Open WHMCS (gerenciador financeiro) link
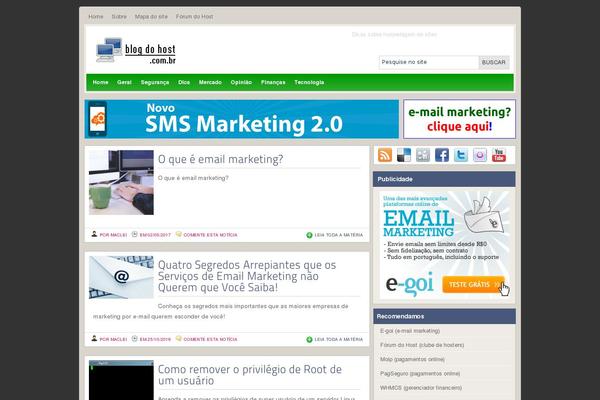This screenshot has height=400, width=600. click(421, 388)
